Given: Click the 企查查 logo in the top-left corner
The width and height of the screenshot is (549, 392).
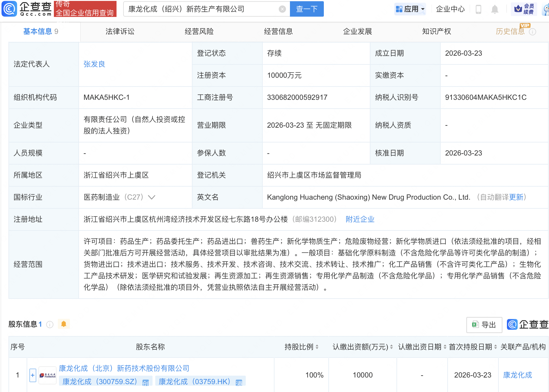Looking at the screenshot, I should point(27,9).
